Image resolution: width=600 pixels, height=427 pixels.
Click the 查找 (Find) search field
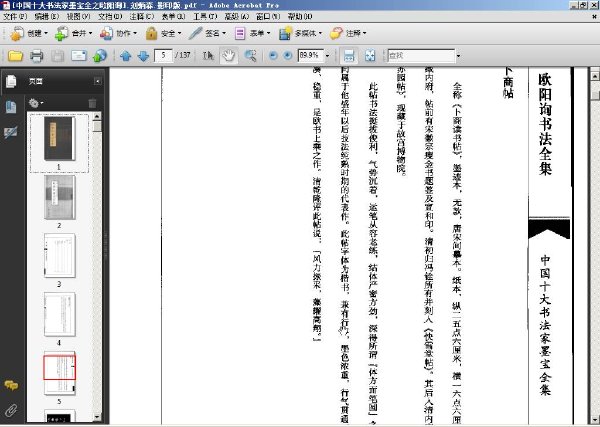pos(421,56)
